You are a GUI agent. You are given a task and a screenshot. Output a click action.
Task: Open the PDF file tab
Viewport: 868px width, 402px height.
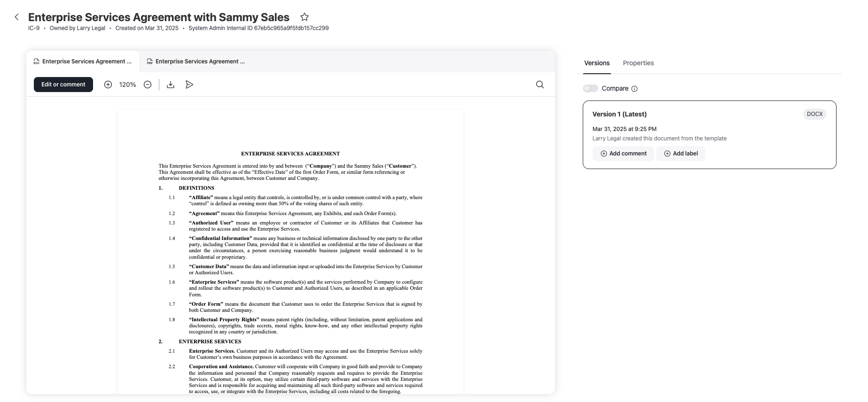pos(196,62)
